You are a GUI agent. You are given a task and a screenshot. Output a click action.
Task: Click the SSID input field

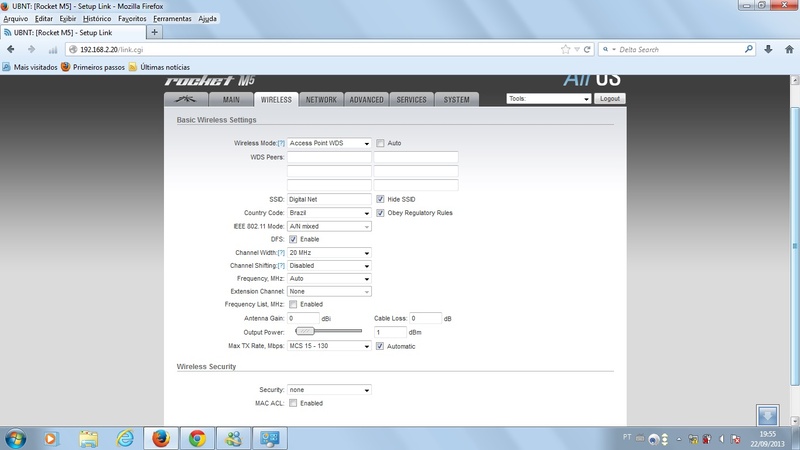(x=329, y=199)
